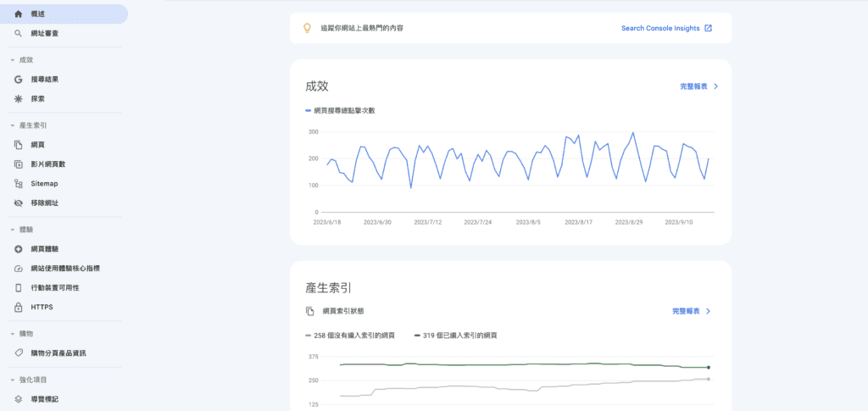Click the layers icon beside 導覽標記
Image resolution: width=868 pixels, height=411 pixels.
[x=19, y=399]
